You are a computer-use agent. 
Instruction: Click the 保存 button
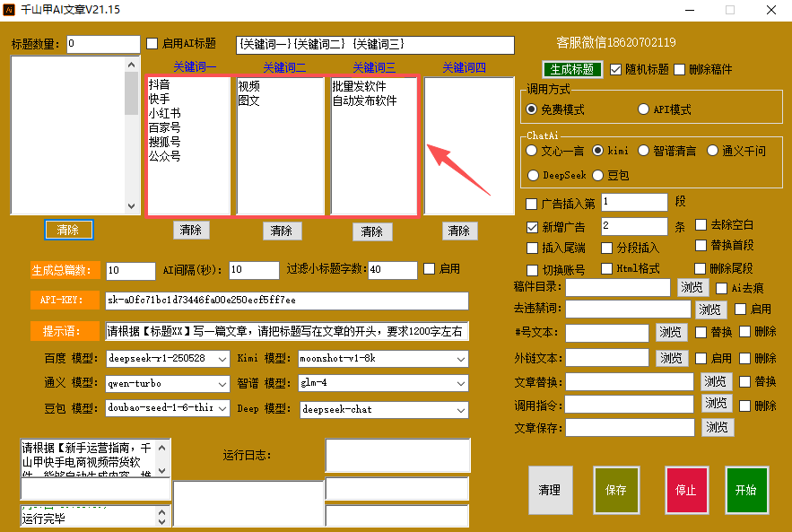[616, 490]
